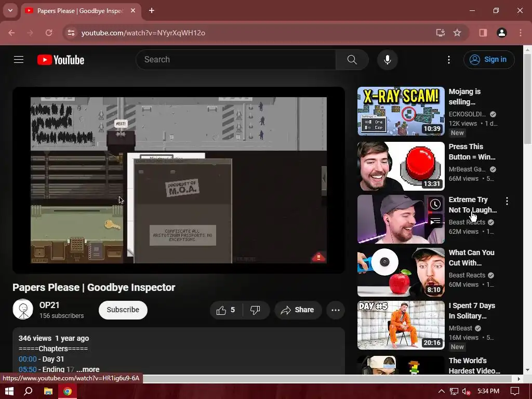Share the Papers Please video
This screenshot has width=532, height=399.
298,310
